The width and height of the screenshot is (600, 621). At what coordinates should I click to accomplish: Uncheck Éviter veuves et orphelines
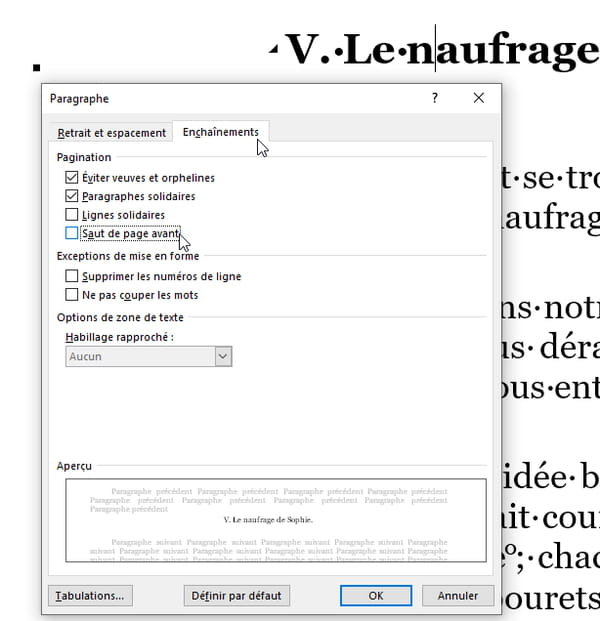[x=72, y=177]
